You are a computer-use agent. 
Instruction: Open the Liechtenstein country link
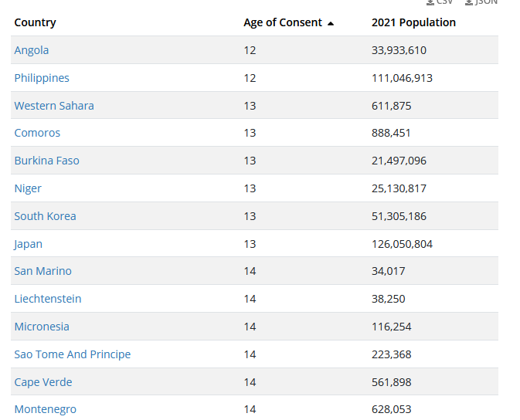[48, 299]
